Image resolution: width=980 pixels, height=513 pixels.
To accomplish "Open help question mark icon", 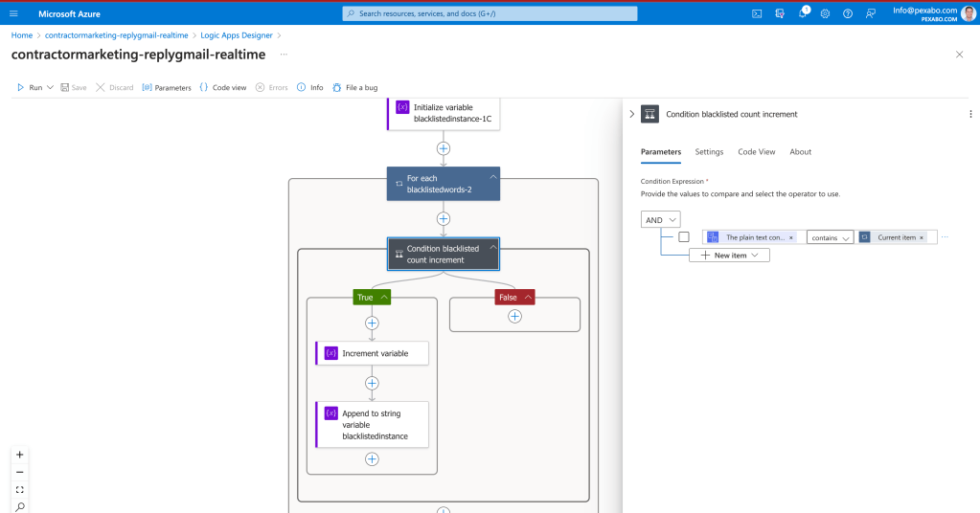I will click(848, 13).
